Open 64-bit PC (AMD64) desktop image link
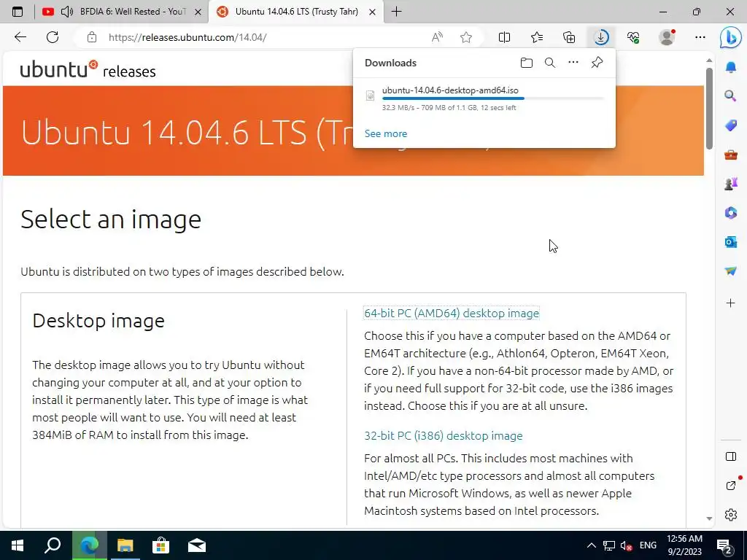Viewport: 747px width, 560px height. pyautogui.click(x=451, y=314)
